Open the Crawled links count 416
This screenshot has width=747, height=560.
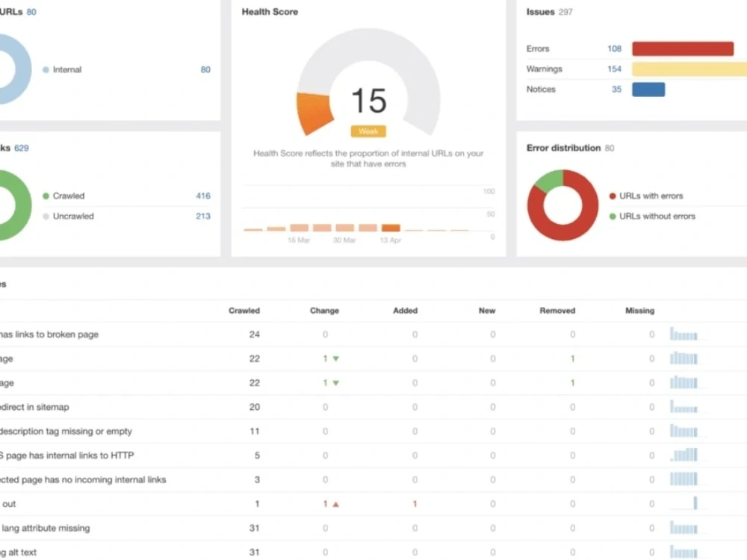click(x=203, y=196)
